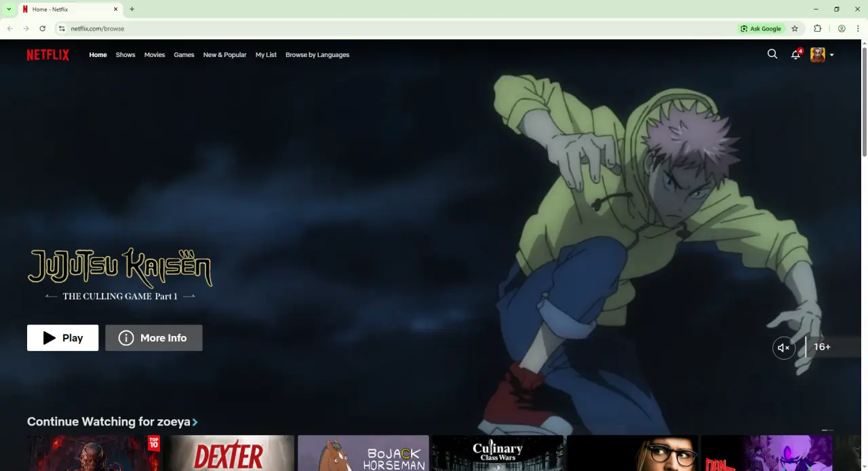Open More Info for Jujutsu Kaisen
This screenshot has width=868, height=471.
point(153,338)
